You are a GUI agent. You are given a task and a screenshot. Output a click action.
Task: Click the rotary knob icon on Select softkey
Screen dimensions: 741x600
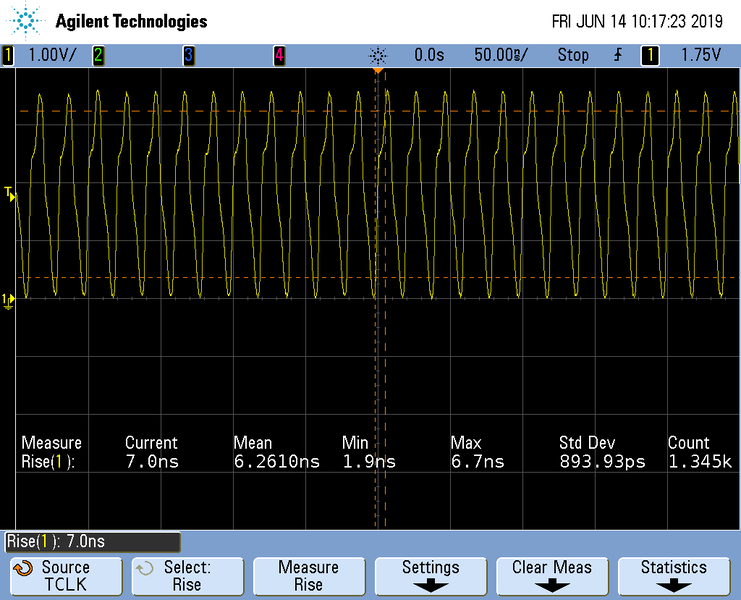pos(145,568)
